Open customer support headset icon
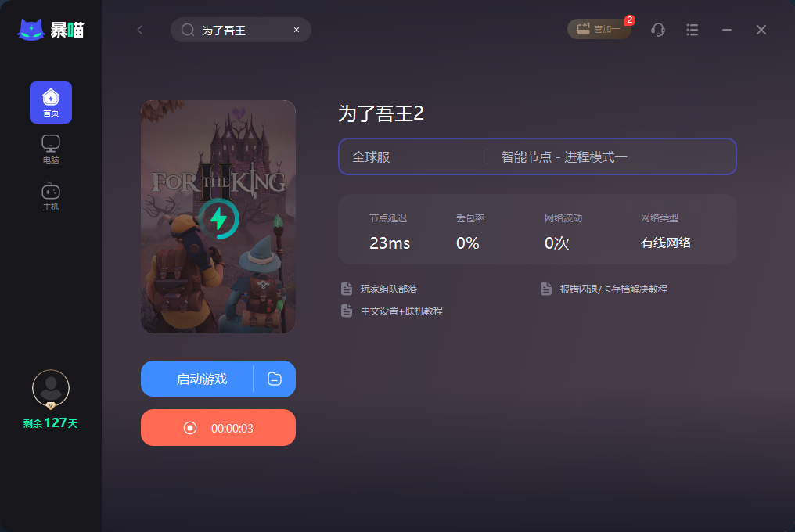795x532 pixels. [657, 30]
